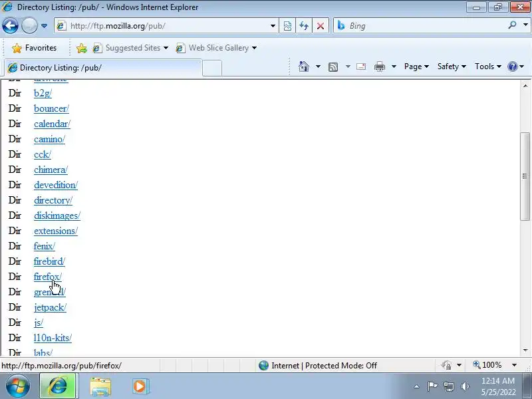Expand the zoom level dropdown arrow

pos(514,365)
